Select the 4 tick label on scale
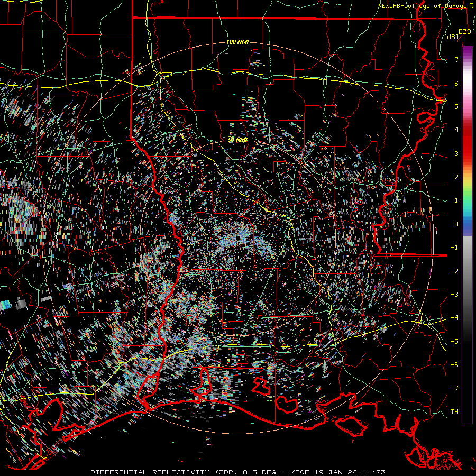476x476 pixels. point(456,130)
